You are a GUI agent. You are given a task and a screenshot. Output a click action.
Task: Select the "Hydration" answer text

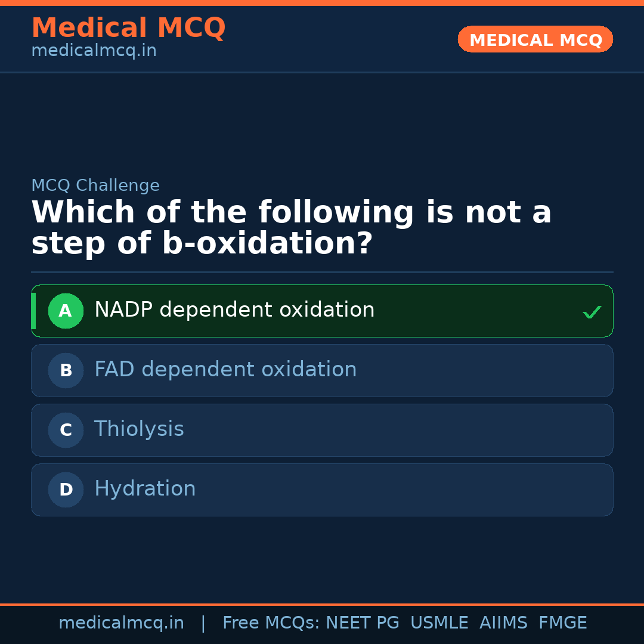(x=145, y=489)
